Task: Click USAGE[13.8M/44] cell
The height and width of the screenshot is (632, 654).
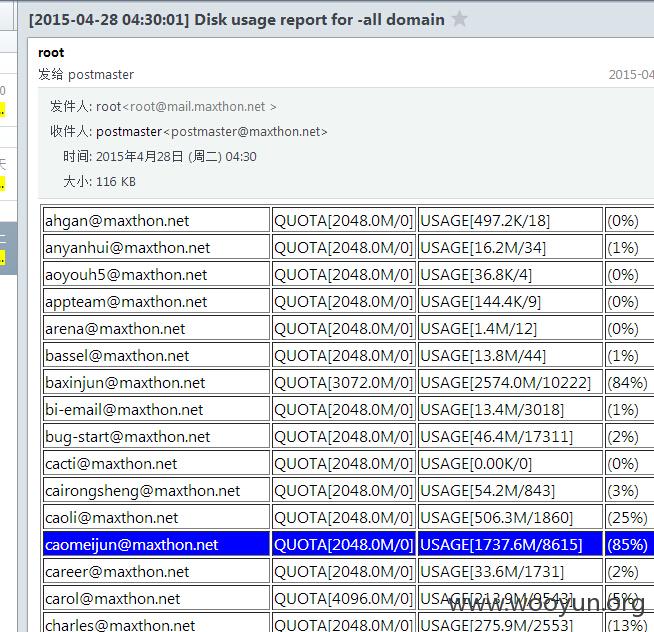Action: tap(511, 355)
